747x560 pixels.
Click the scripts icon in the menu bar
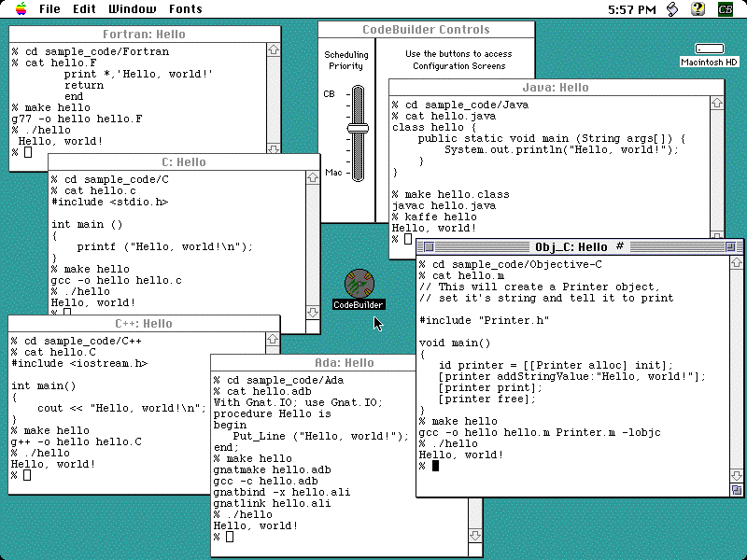tap(672, 9)
